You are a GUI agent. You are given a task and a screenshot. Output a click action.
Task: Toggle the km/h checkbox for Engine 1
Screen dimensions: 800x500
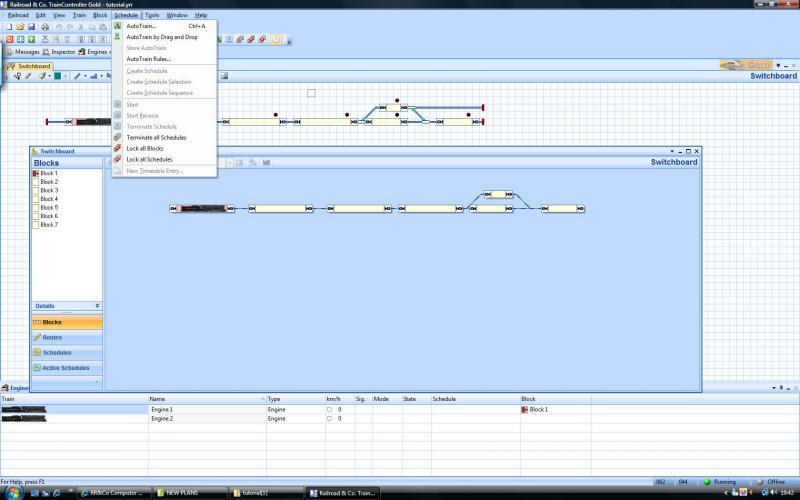point(330,409)
